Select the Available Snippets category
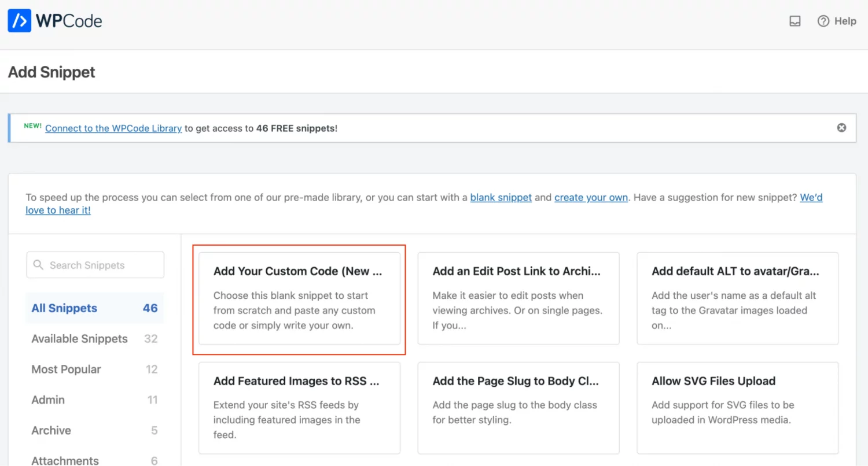868x466 pixels. tap(95, 339)
